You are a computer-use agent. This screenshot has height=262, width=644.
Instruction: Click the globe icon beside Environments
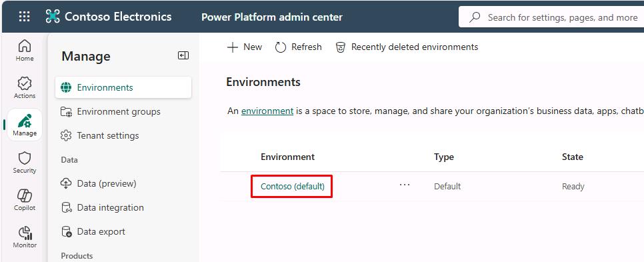click(66, 87)
